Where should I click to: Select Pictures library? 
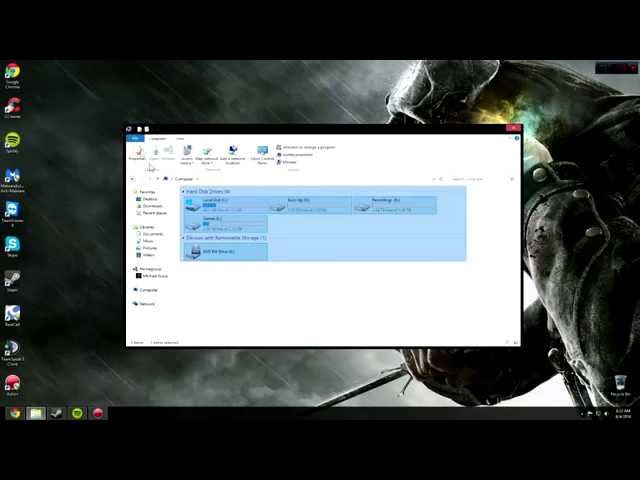(x=147, y=248)
